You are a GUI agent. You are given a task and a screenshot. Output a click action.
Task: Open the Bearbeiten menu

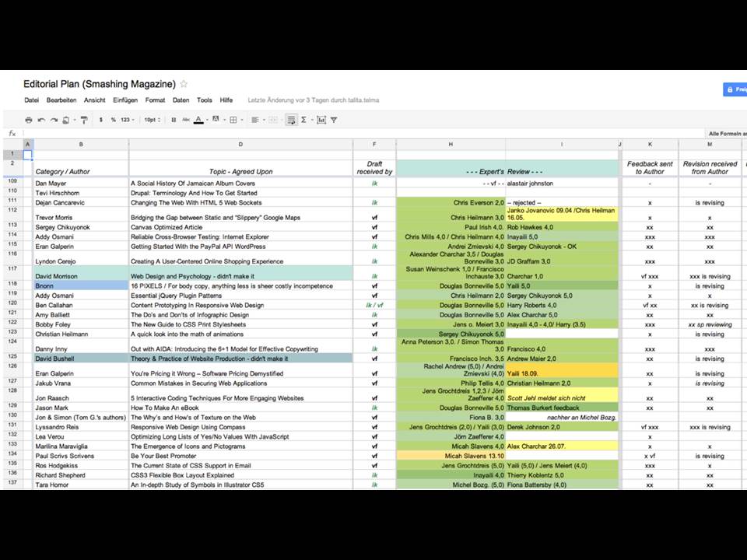61,100
